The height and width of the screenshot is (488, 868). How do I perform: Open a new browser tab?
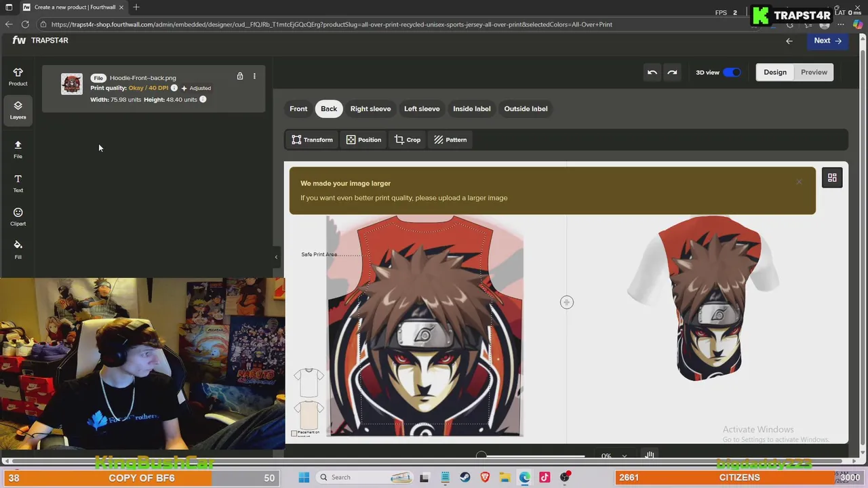(x=136, y=7)
